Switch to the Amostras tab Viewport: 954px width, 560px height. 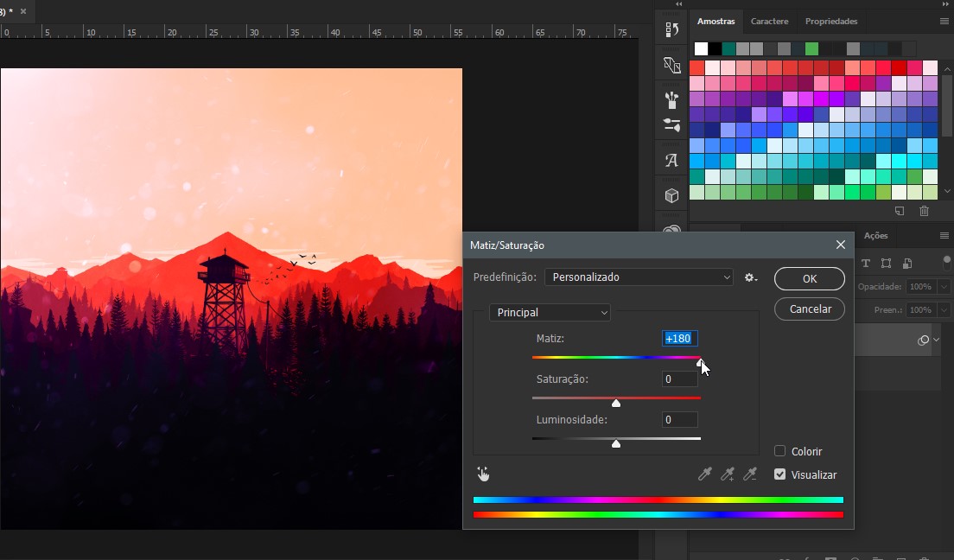(x=716, y=22)
